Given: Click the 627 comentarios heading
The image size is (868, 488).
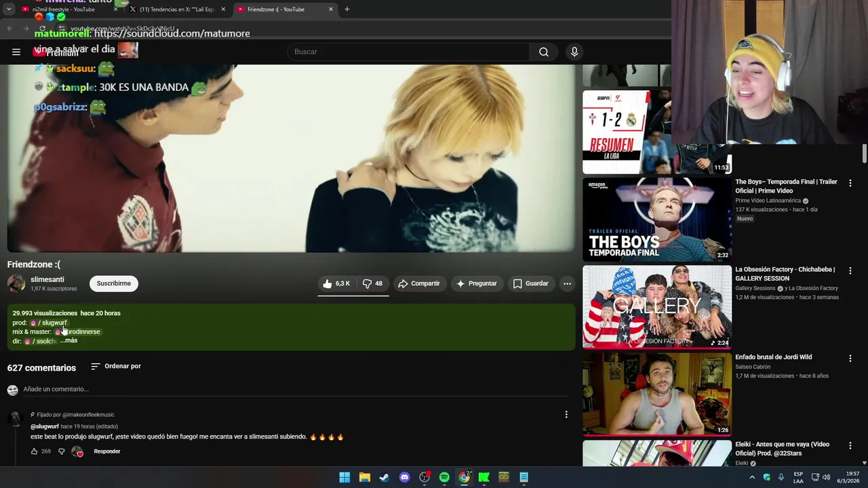Looking at the screenshot, I should [x=41, y=368].
